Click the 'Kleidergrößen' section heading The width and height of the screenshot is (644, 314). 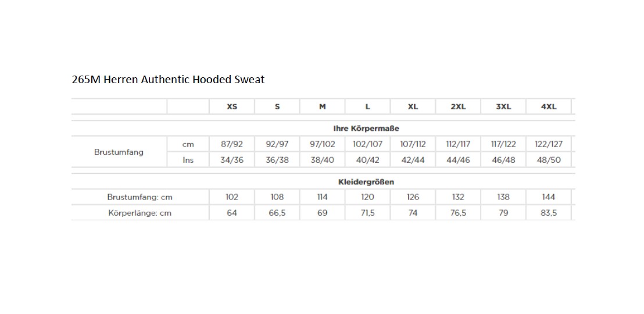pyautogui.click(x=366, y=182)
